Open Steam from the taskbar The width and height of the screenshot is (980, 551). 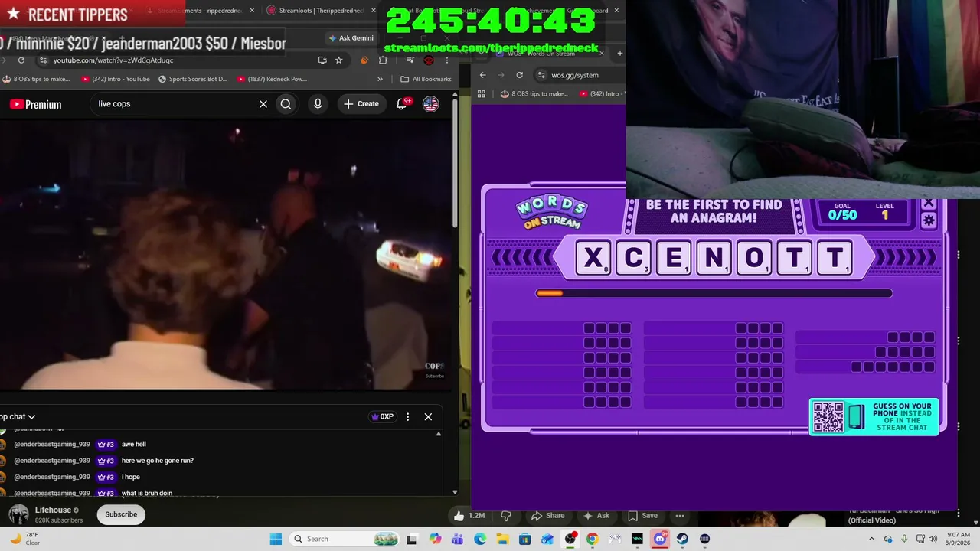click(x=682, y=539)
